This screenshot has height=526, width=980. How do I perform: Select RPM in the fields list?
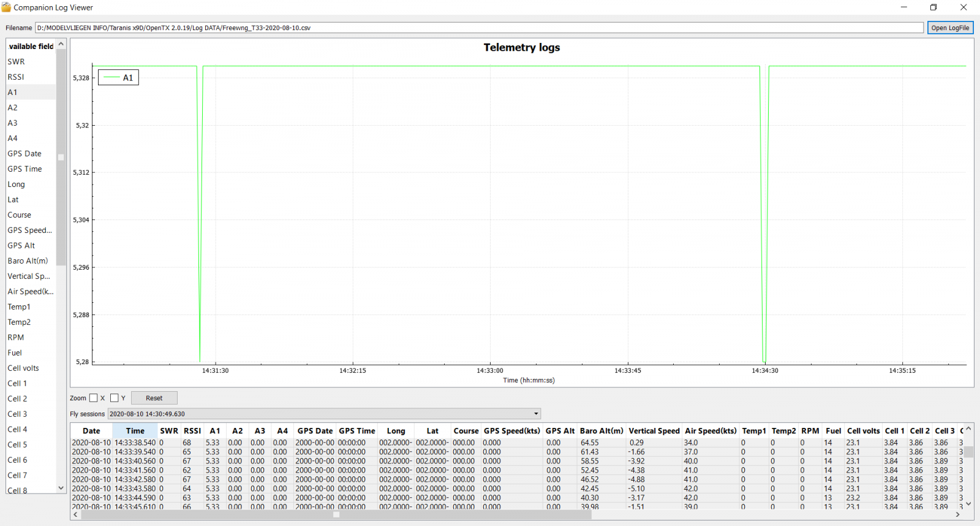[x=31, y=337]
